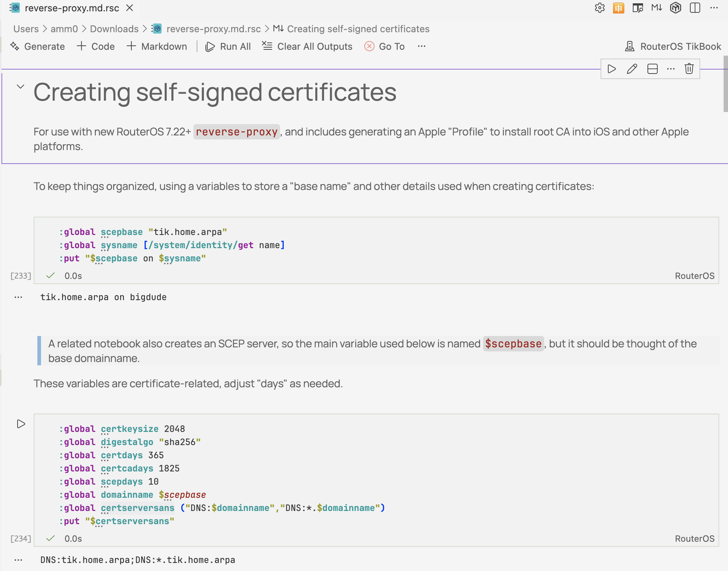Open the cell's more actions ellipsis

pos(671,68)
